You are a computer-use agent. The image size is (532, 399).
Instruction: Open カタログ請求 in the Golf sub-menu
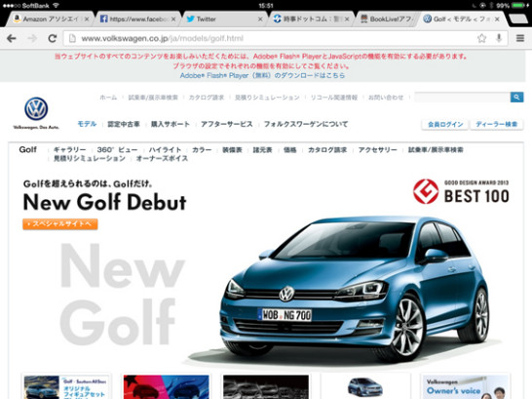click(x=327, y=150)
